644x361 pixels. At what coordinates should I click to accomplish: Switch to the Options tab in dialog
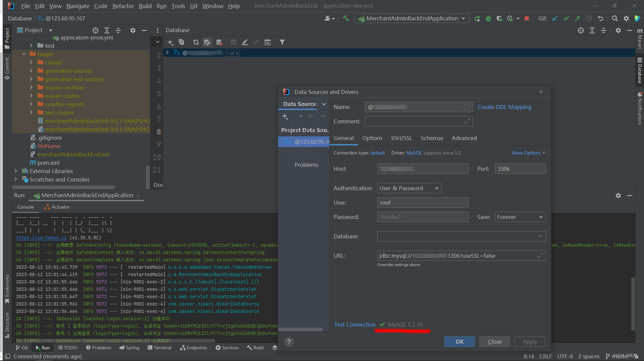[x=372, y=138]
